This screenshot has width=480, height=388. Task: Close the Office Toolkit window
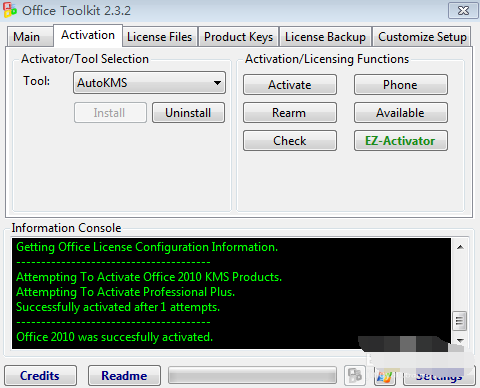tap(463, 11)
